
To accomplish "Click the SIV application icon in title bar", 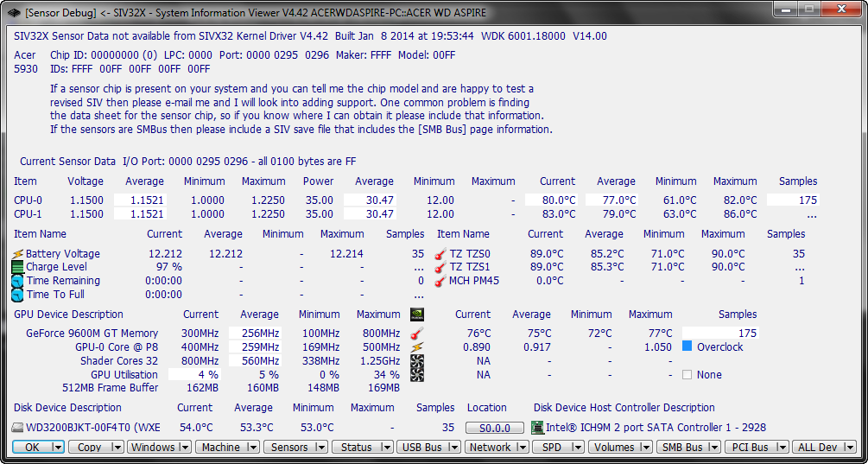I will (x=14, y=11).
